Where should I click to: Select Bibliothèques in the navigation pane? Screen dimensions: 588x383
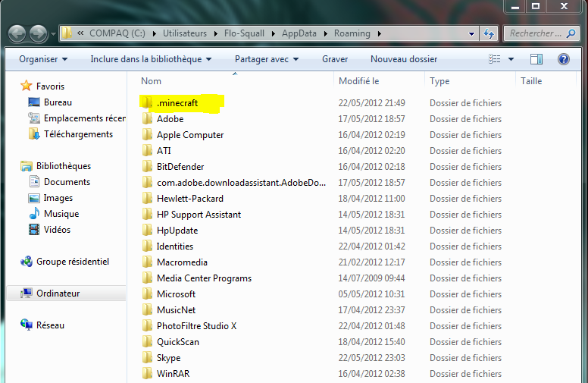click(x=64, y=166)
